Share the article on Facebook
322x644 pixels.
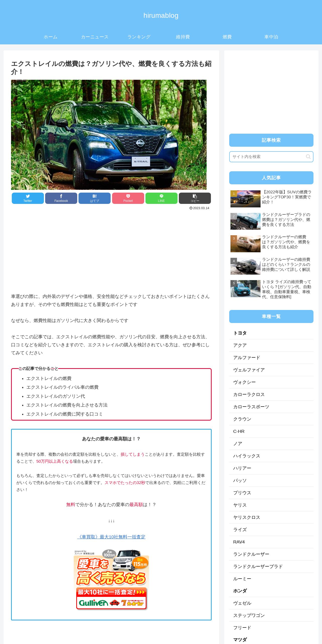pos(61,198)
